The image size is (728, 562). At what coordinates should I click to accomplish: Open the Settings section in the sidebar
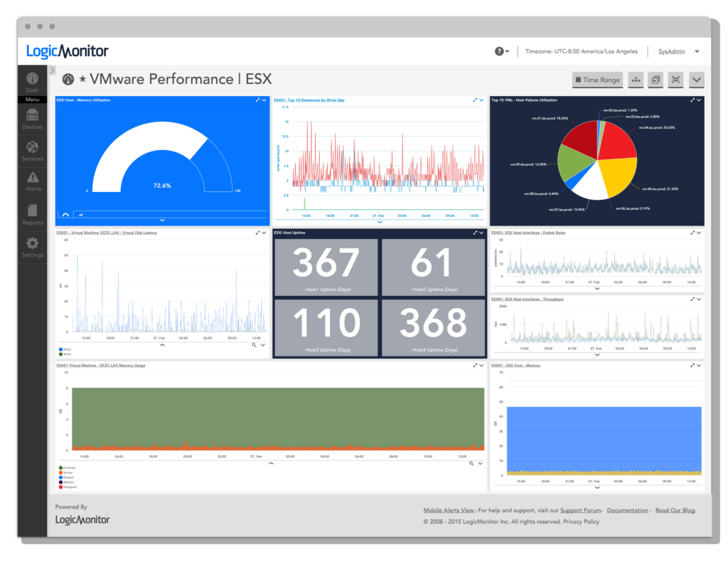click(32, 248)
